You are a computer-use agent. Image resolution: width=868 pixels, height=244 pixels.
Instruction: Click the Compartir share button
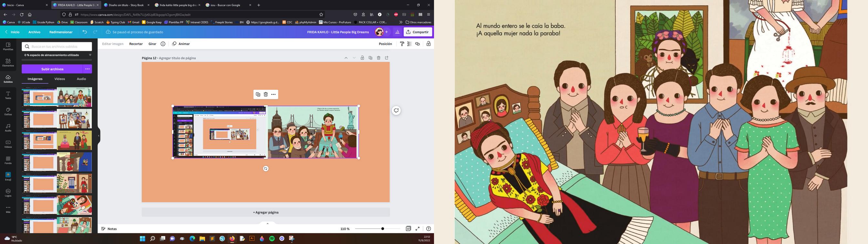pos(418,32)
